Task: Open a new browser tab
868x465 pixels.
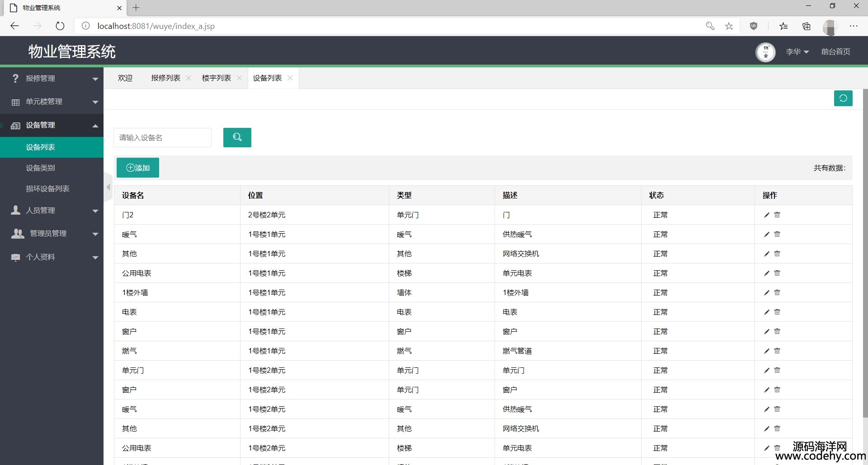Action: point(136,8)
